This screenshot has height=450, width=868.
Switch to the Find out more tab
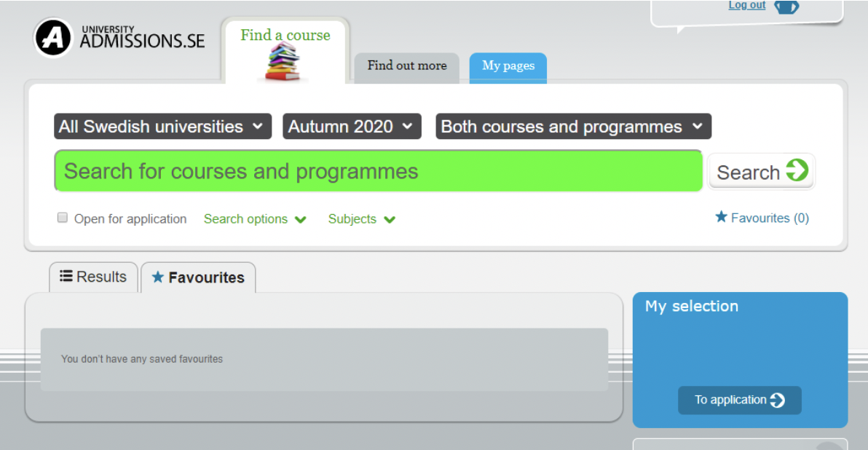pyautogui.click(x=406, y=66)
